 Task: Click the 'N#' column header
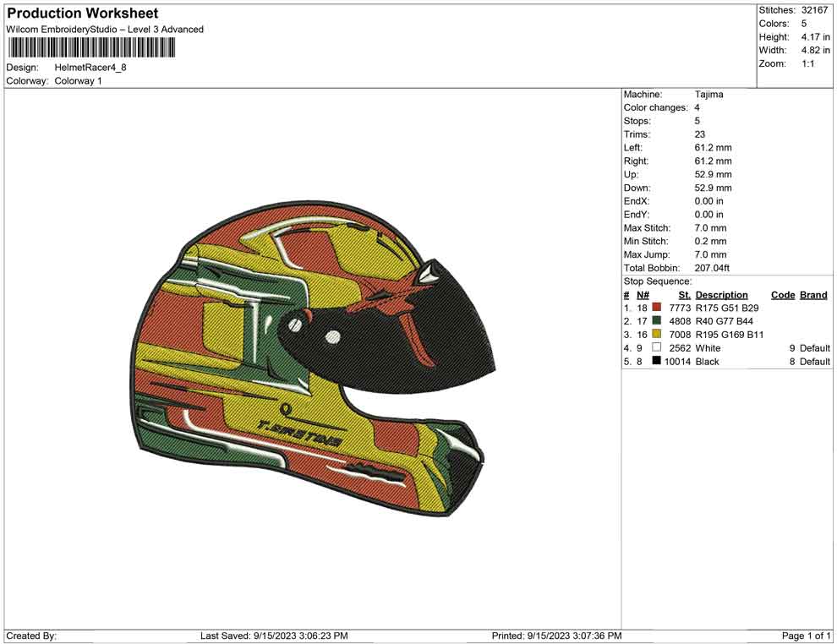643,295
